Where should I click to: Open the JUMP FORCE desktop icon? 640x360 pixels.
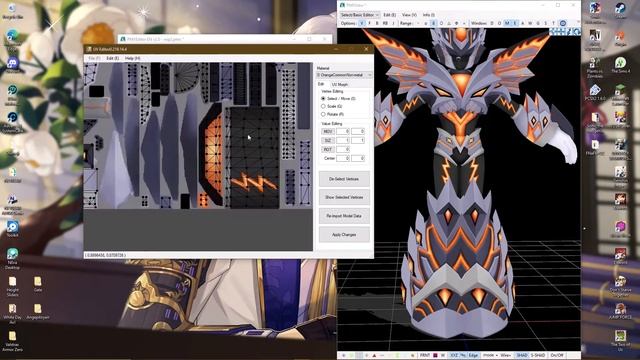coord(620,311)
